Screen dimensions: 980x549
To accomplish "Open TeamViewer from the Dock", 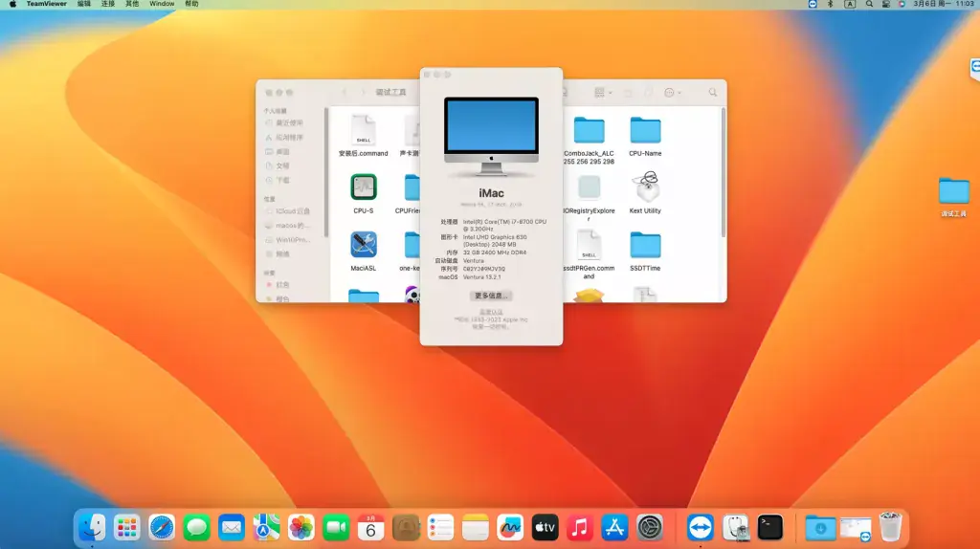I will tap(700, 528).
